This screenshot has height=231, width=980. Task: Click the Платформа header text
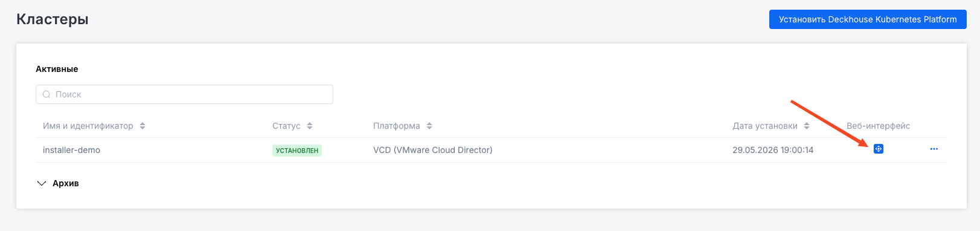[x=397, y=126]
